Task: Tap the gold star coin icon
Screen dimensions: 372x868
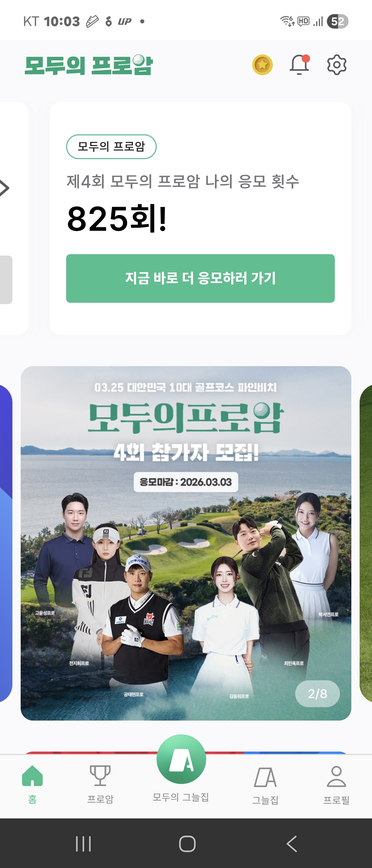Action: [262, 65]
